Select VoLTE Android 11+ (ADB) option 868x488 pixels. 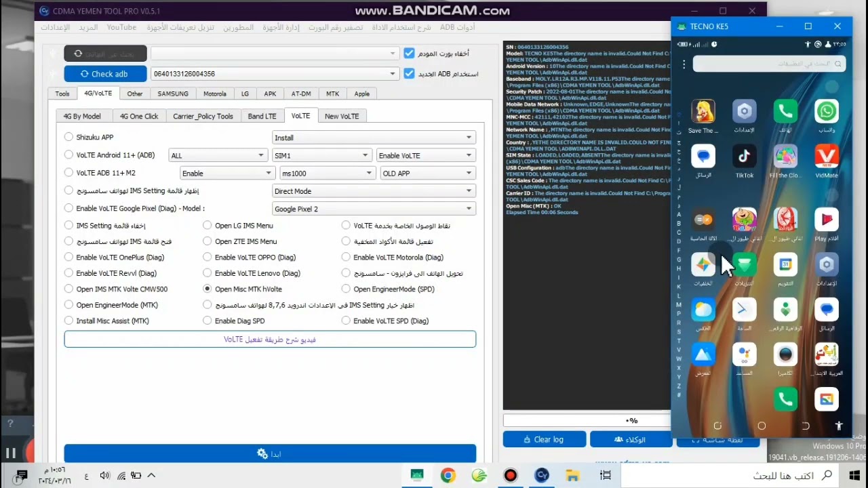[x=68, y=155]
